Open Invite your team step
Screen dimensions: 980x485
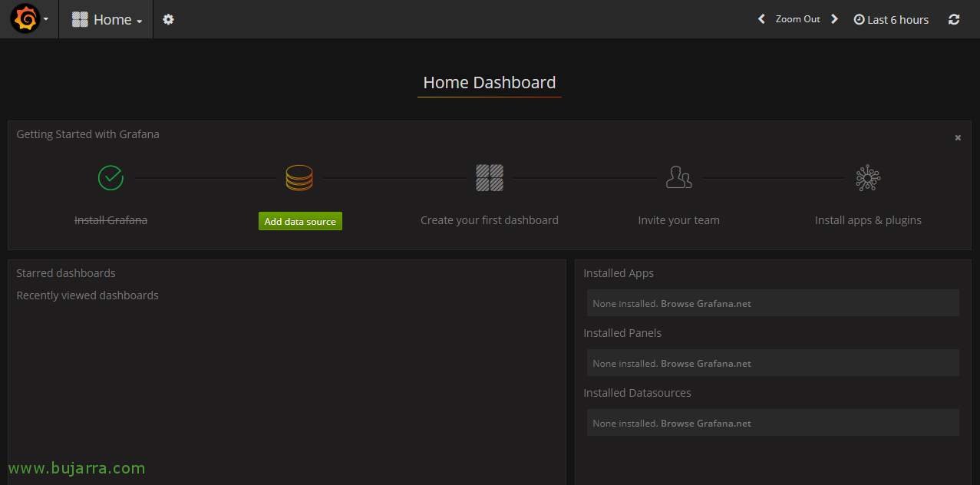coord(678,220)
